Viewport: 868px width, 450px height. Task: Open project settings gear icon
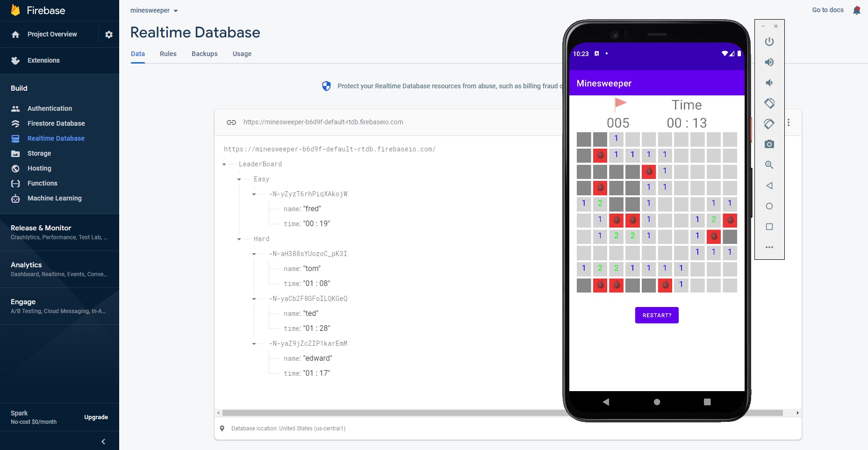109,35
